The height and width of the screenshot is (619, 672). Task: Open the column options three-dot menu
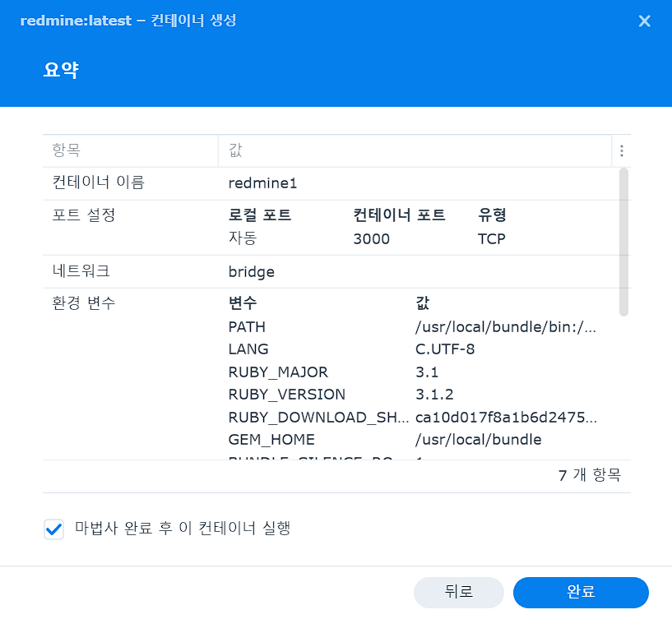coord(622,150)
